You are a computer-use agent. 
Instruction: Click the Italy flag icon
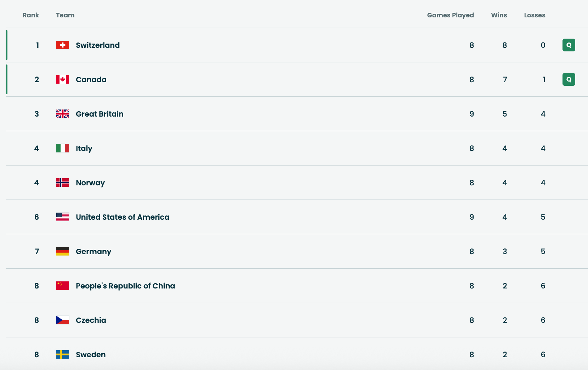[63, 148]
